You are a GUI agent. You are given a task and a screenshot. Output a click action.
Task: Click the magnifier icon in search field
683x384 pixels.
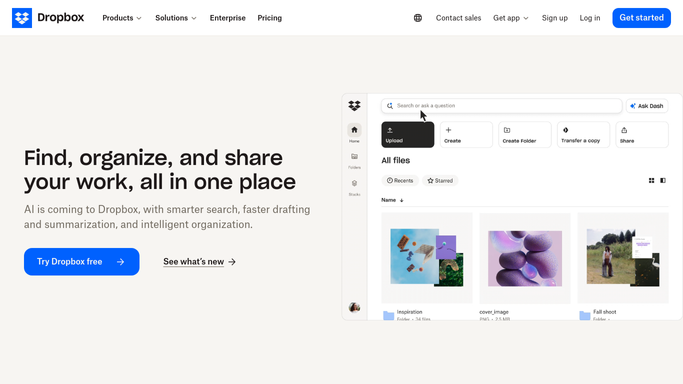[390, 106]
